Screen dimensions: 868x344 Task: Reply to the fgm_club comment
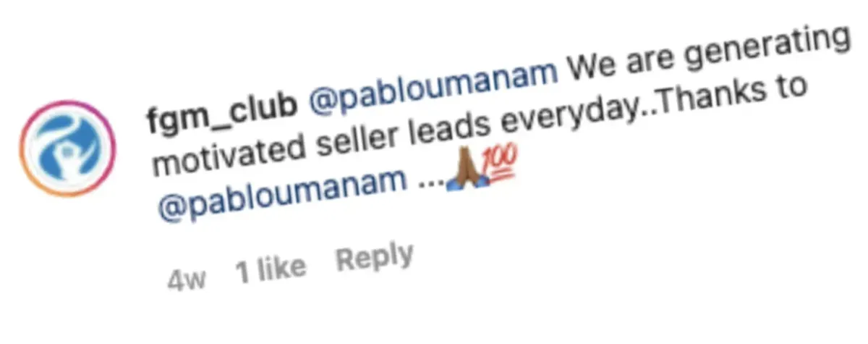pyautogui.click(x=375, y=259)
